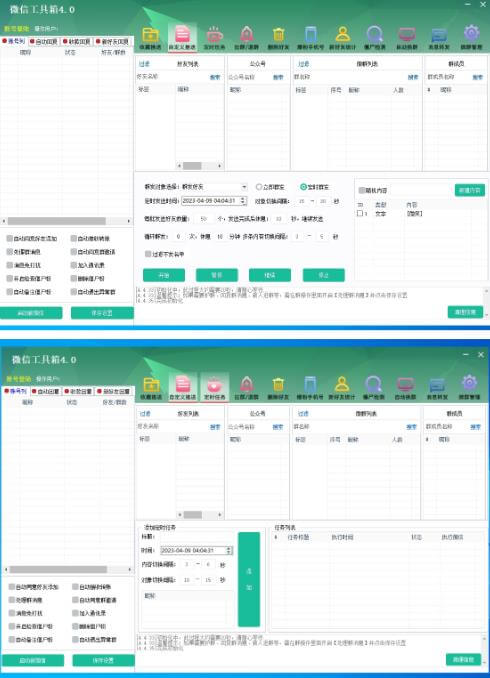Screen dimensions: 490x678
Task: Click green log button at bottom right, upper window
Action: [x=465, y=312]
